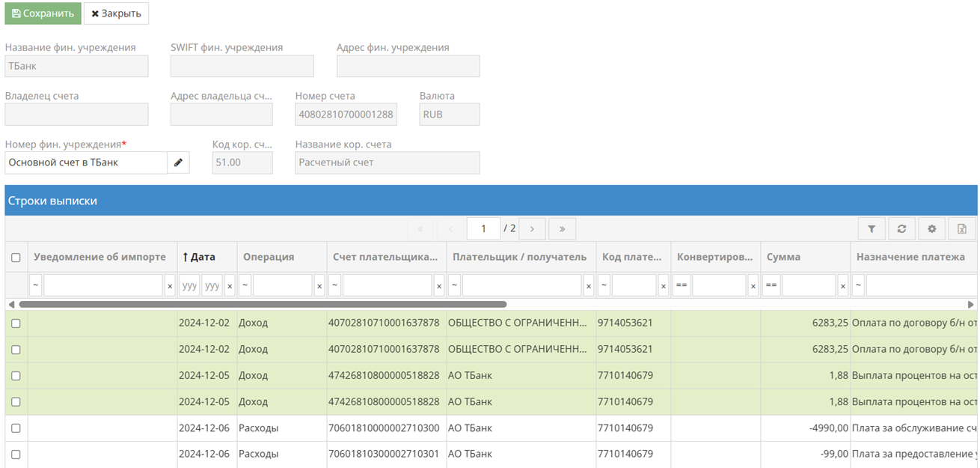Open the == operator for Сумма filter

771,285
